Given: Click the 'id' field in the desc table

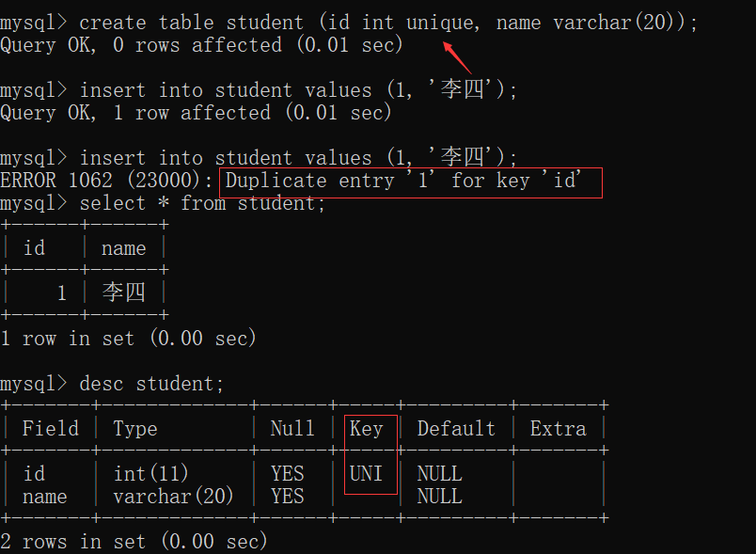Looking at the screenshot, I should [34, 474].
